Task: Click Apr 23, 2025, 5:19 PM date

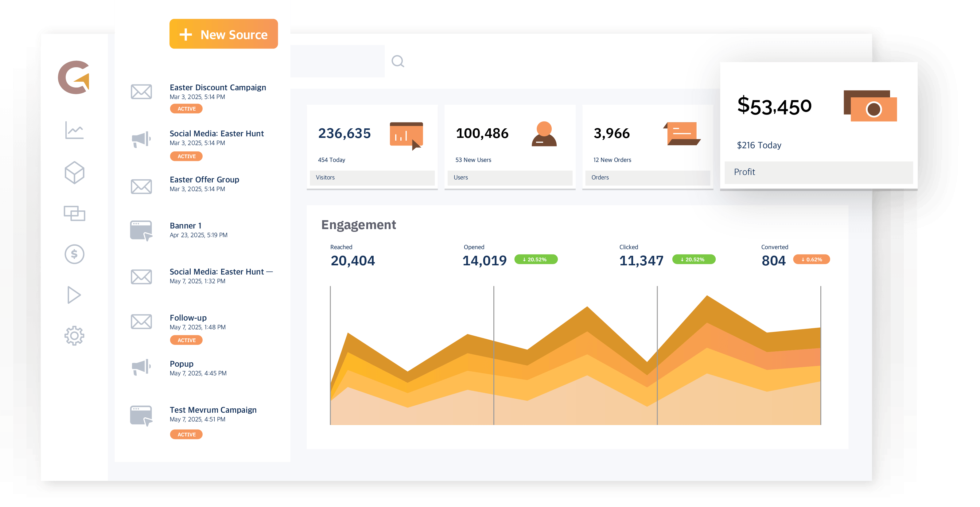Action: pos(199,235)
